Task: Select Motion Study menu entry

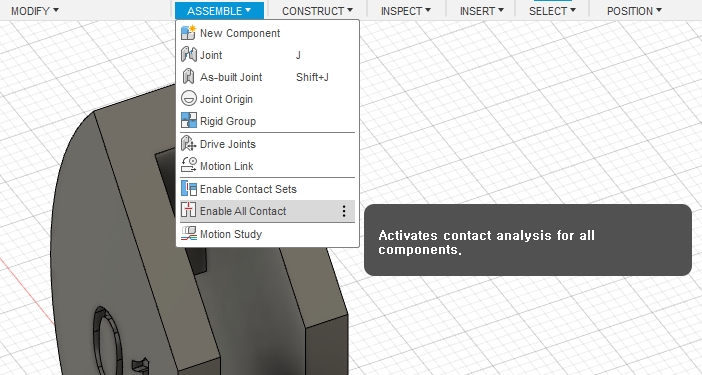Action: point(267,234)
